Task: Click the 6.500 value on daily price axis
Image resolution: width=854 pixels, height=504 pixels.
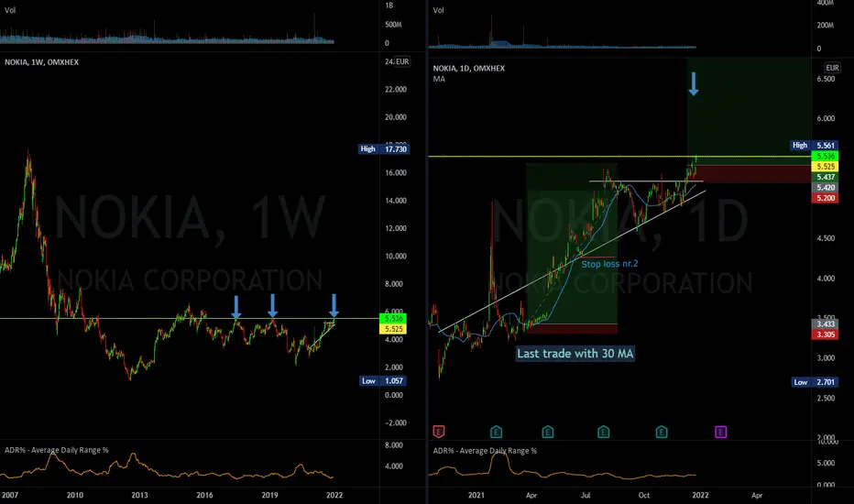Action: 826,79
